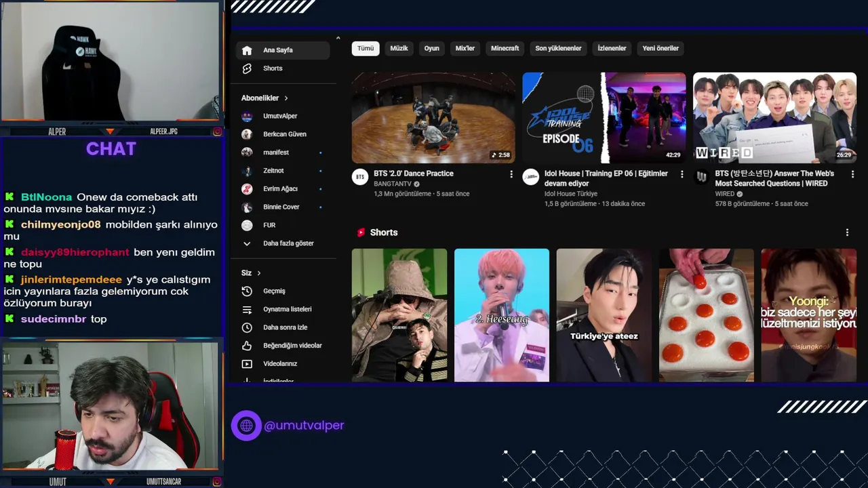Open options menu for WIRED BTS video
Screen dimensions: 868x488
[x=852, y=174]
